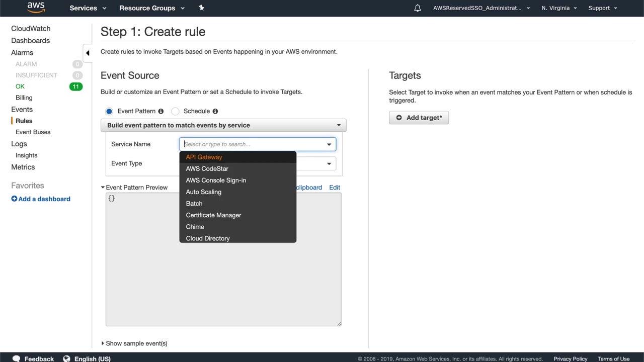644x362 pixels.
Task: Open the Event Type dropdown arrow
Action: tap(329, 163)
